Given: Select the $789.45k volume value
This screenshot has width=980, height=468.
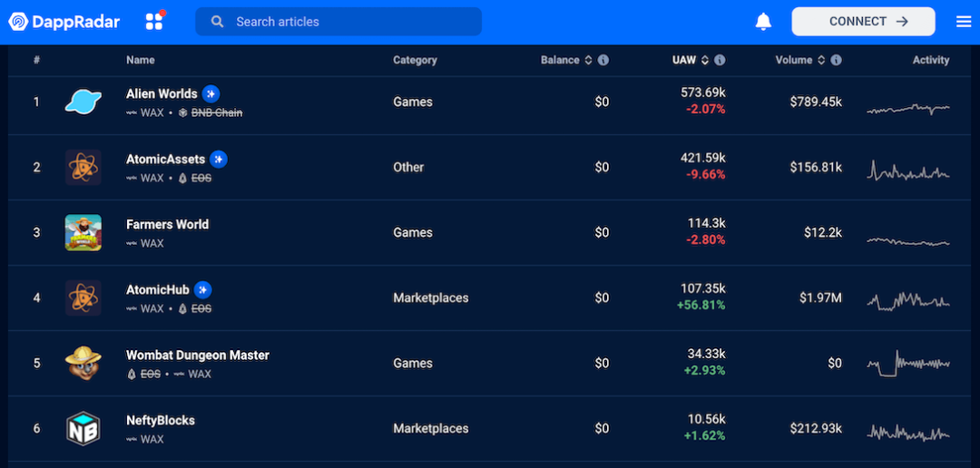Looking at the screenshot, I should pyautogui.click(x=816, y=102).
